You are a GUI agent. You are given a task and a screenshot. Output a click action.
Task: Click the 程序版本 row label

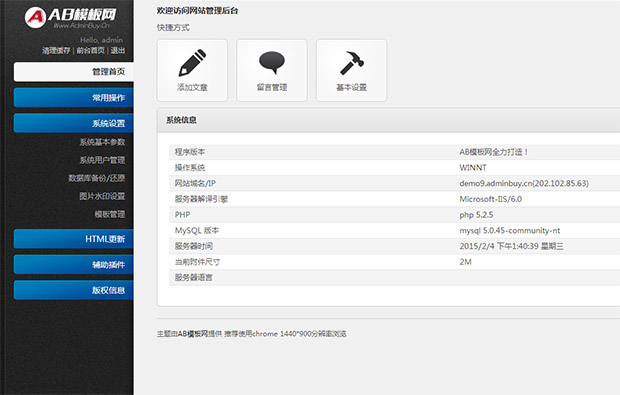click(190, 152)
